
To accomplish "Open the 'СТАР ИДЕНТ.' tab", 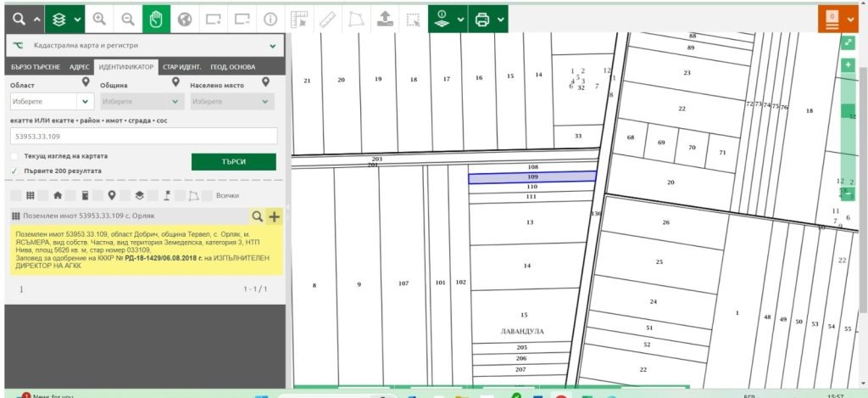I will coord(181,67).
